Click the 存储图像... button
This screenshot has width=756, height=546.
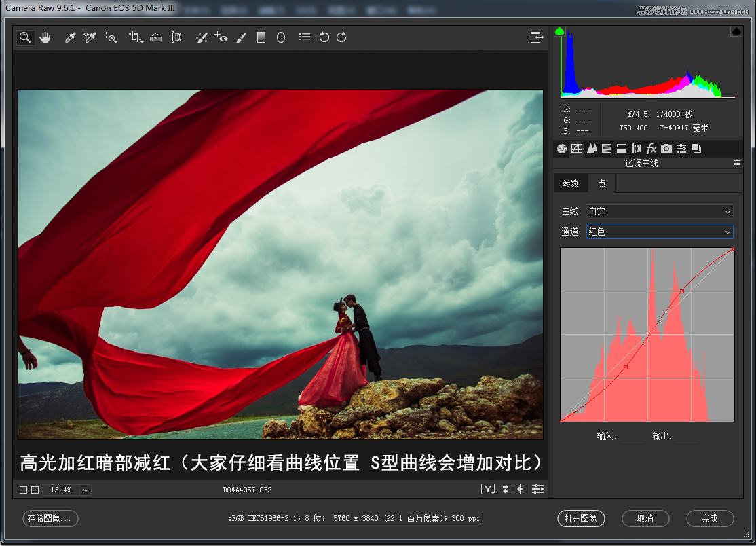[x=50, y=519]
